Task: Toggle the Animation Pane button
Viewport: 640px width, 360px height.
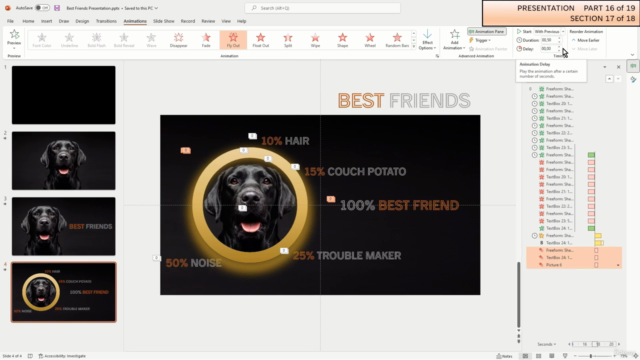Action: (487, 31)
